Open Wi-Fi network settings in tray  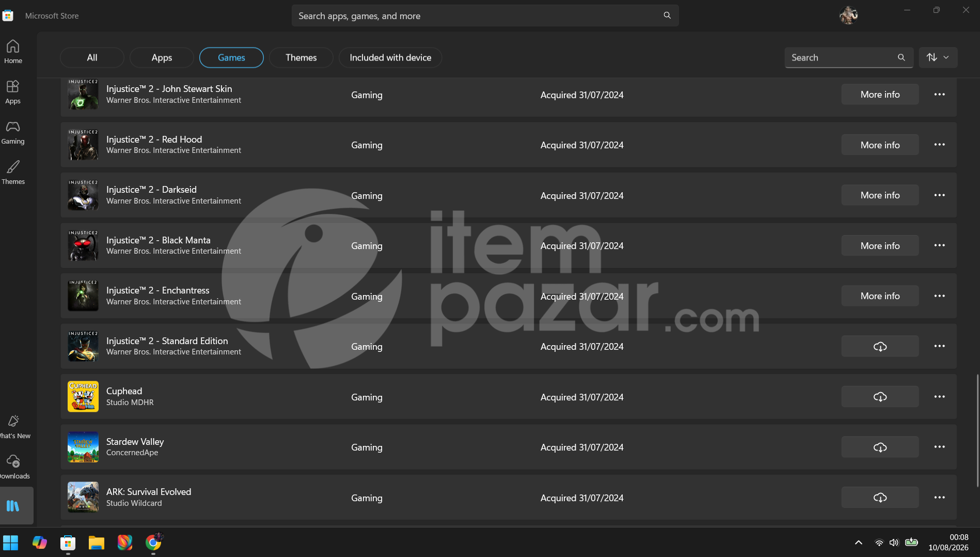(879, 543)
